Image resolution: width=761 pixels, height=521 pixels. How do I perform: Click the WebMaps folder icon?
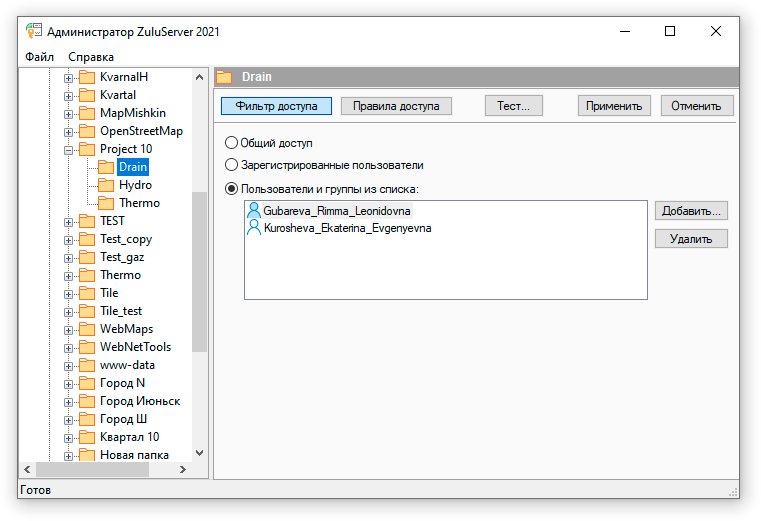pos(87,329)
